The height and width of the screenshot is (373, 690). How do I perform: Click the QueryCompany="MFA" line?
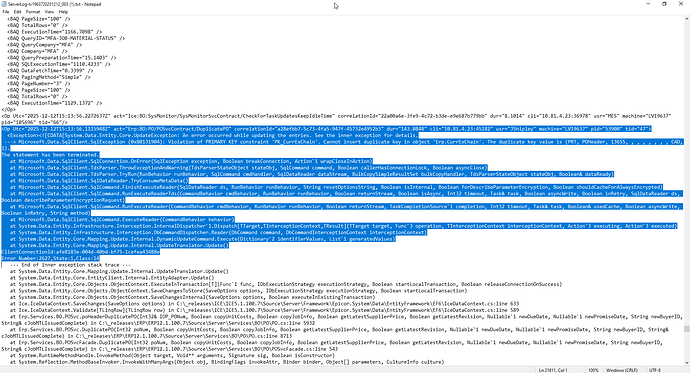click(x=44, y=45)
